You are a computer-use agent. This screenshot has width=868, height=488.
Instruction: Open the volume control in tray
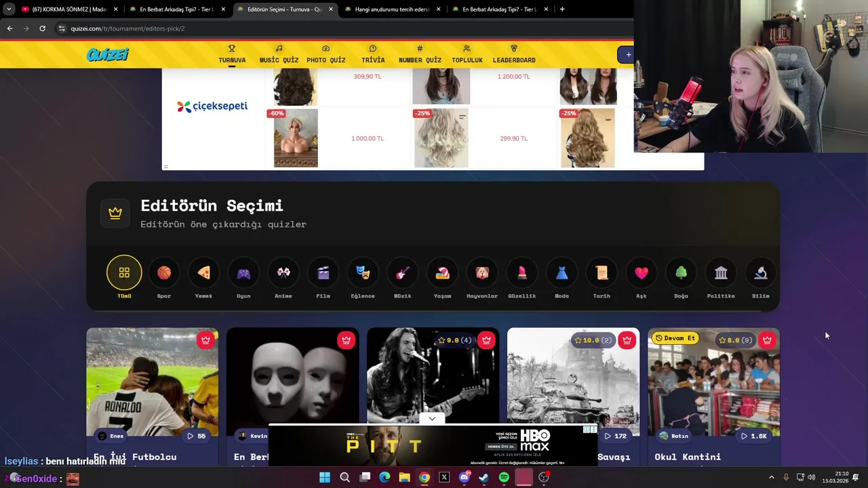click(812, 477)
